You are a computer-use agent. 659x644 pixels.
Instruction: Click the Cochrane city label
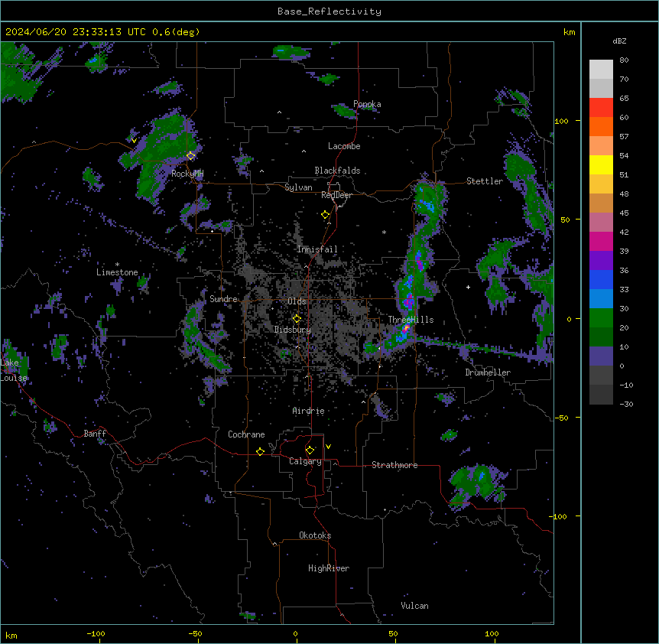tap(246, 434)
